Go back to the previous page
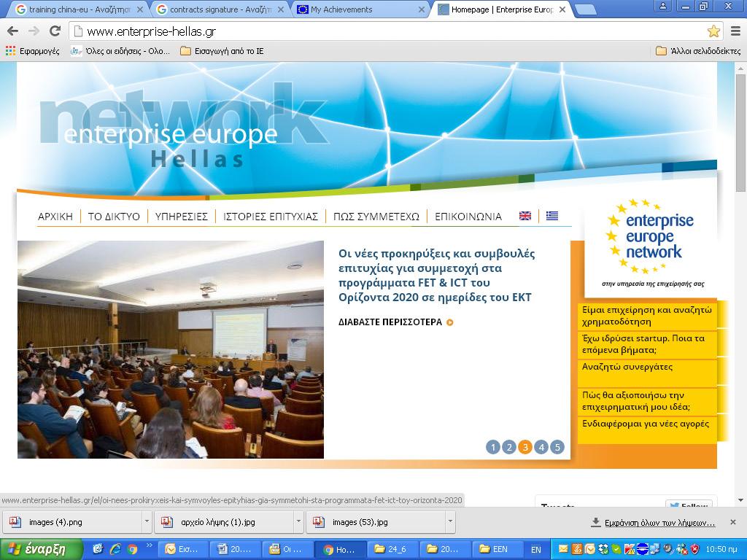This screenshot has width=747, height=560. tap(13, 31)
